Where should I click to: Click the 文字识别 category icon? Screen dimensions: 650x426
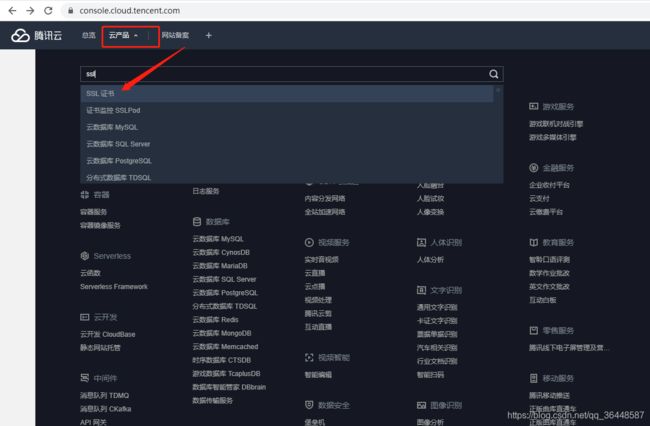421,290
